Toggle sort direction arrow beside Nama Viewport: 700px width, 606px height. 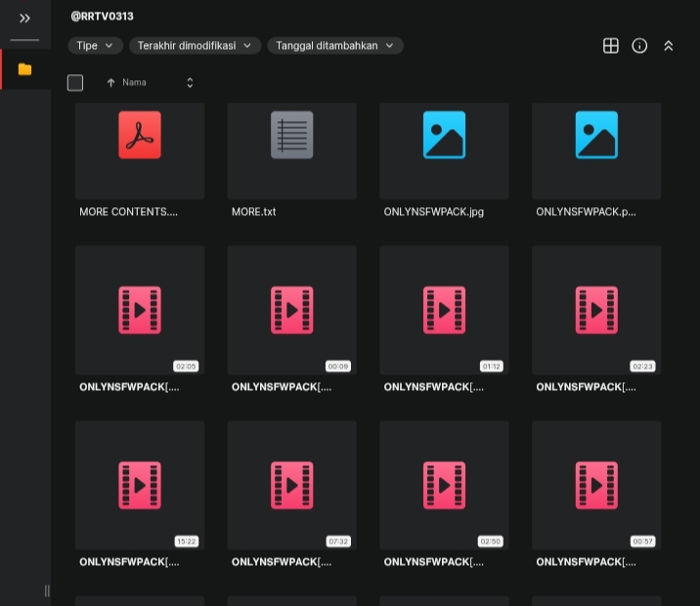[110, 82]
